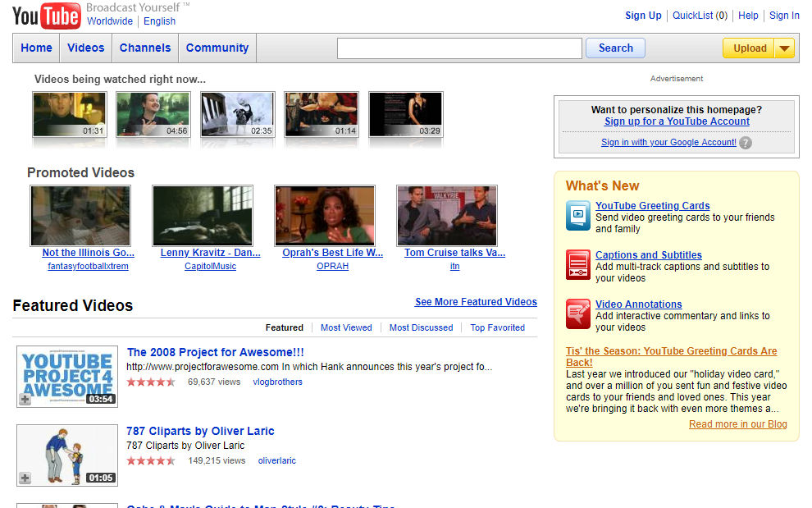Open the 02:35 video being watched
This screenshot has height=508, width=812.
pyautogui.click(x=238, y=115)
